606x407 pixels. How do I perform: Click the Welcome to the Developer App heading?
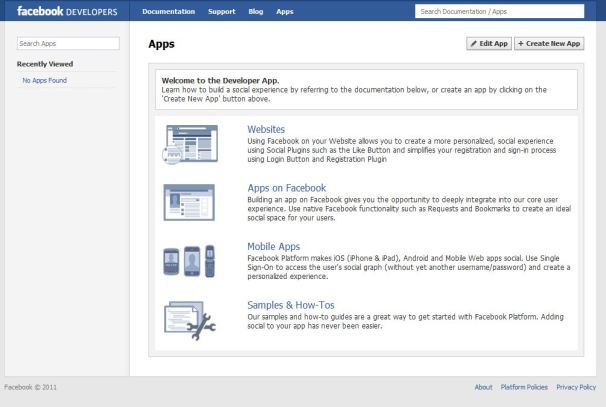220,81
